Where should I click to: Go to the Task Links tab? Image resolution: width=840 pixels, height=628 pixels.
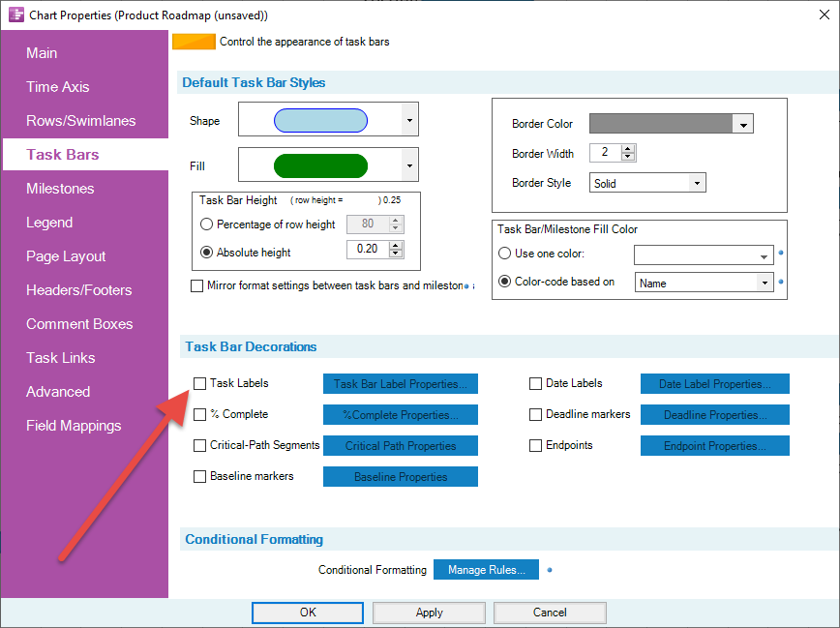coord(61,357)
